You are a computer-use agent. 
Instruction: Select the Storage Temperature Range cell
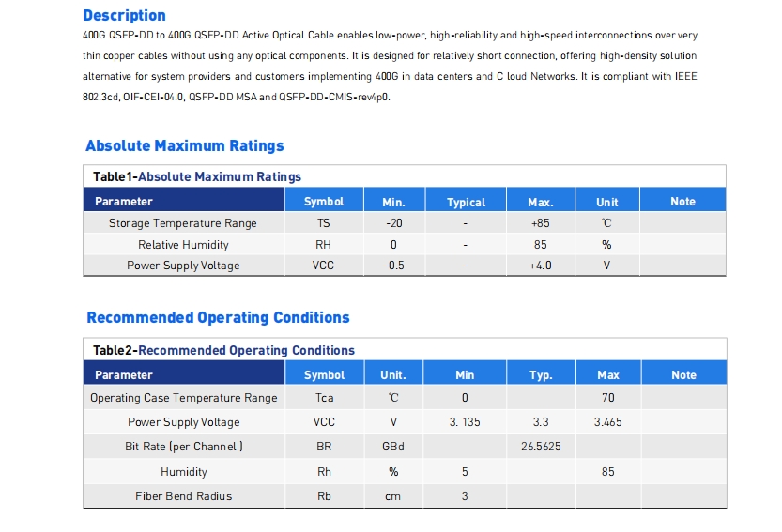pyautogui.click(x=182, y=223)
